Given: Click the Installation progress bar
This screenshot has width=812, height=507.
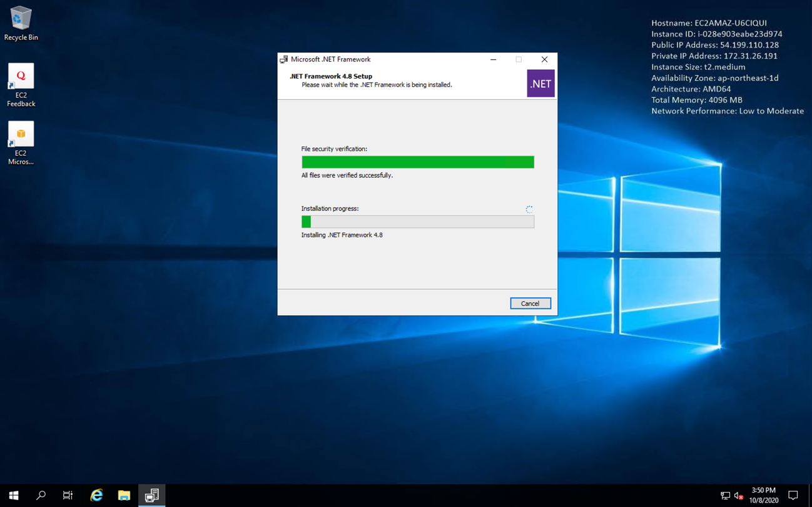Looking at the screenshot, I should point(418,221).
